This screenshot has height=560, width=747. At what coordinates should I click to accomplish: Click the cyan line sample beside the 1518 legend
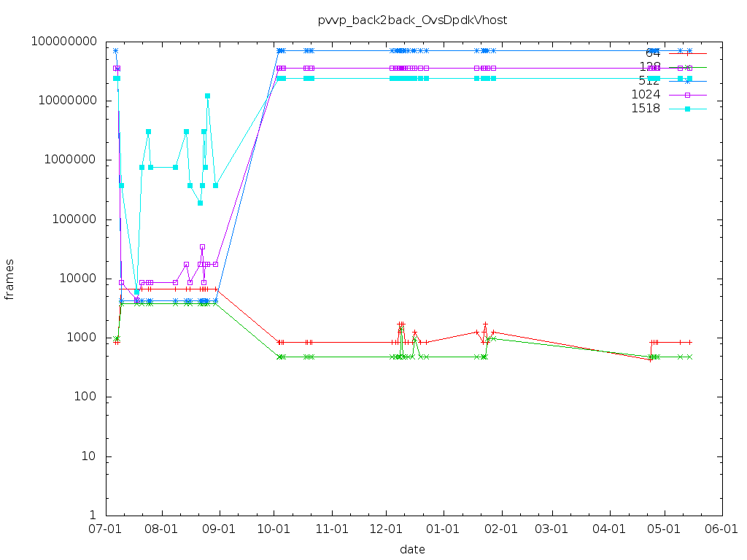point(675,109)
